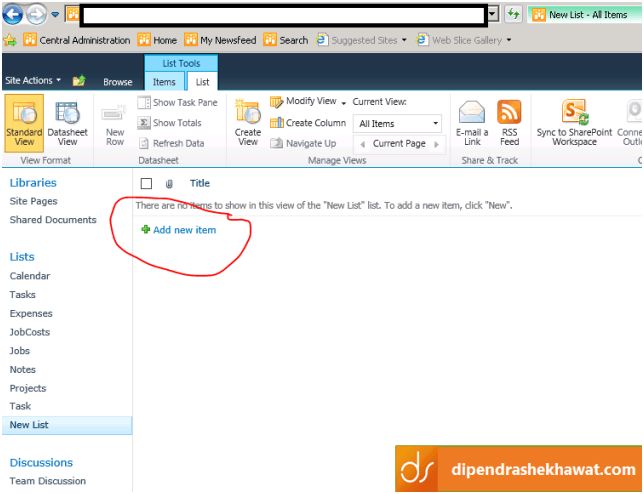Open the Expenses list
This screenshot has height=494, width=644.
point(31,313)
